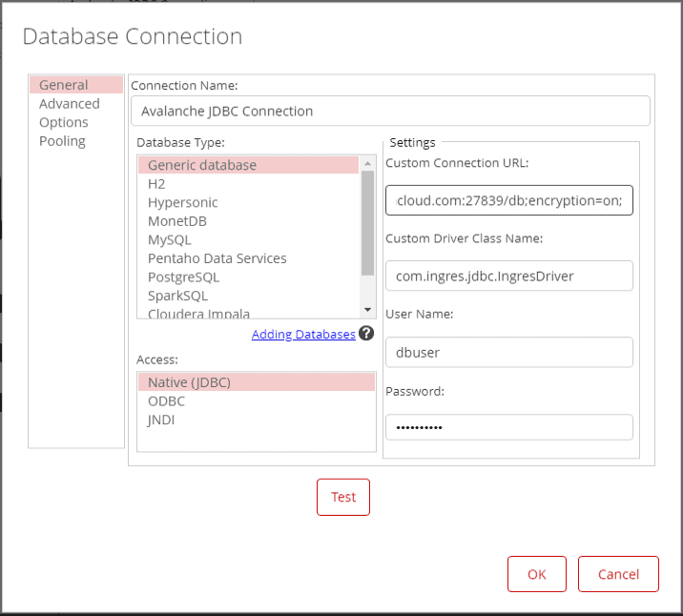The width and height of the screenshot is (683, 616).
Task: Open the Adding Databases link
Action: click(x=303, y=335)
